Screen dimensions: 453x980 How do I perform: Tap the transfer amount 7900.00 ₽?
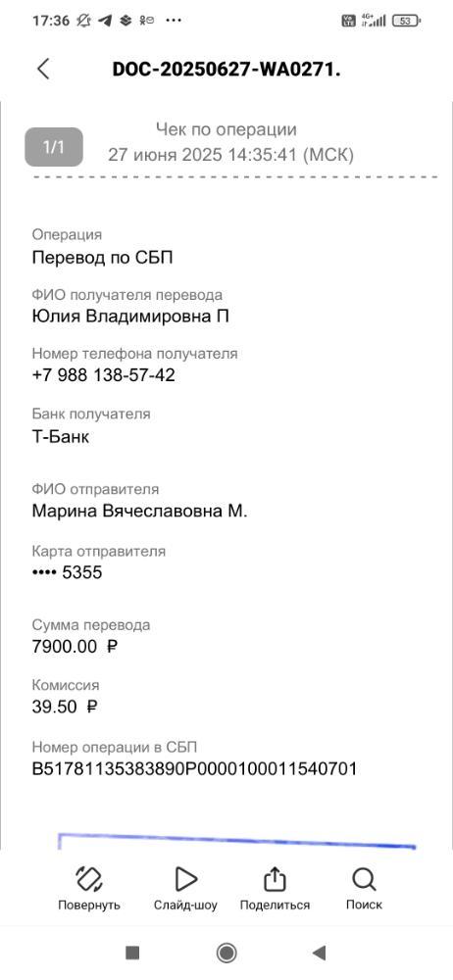tap(75, 646)
